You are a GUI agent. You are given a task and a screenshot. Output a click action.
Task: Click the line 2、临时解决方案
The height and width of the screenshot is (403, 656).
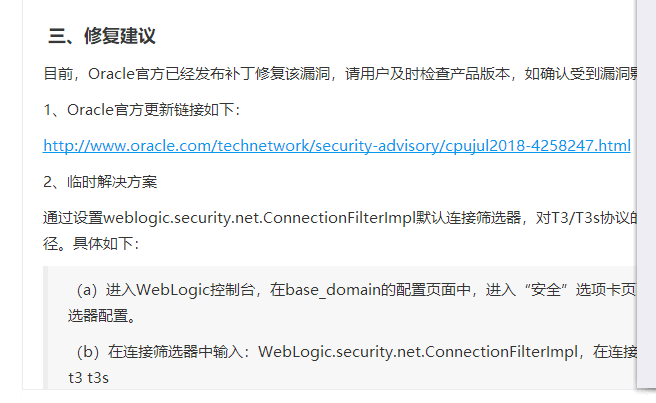(100, 182)
